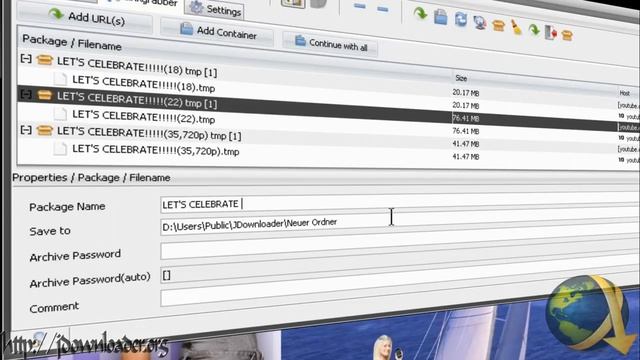Viewport: 640px width, 360px height.
Task: Click the exit door toolbar icon
Action: [551, 33]
